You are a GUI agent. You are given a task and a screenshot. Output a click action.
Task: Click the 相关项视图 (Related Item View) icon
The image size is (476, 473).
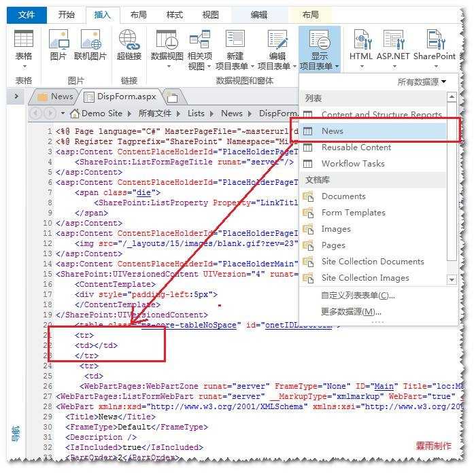tap(200, 39)
